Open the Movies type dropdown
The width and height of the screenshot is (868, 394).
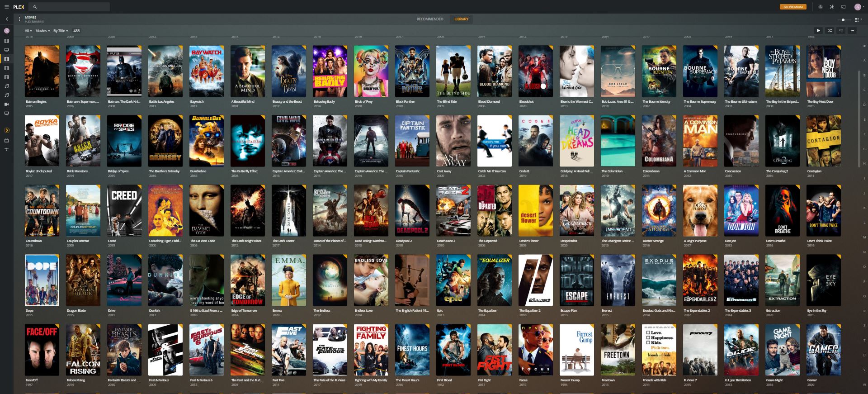[42, 31]
